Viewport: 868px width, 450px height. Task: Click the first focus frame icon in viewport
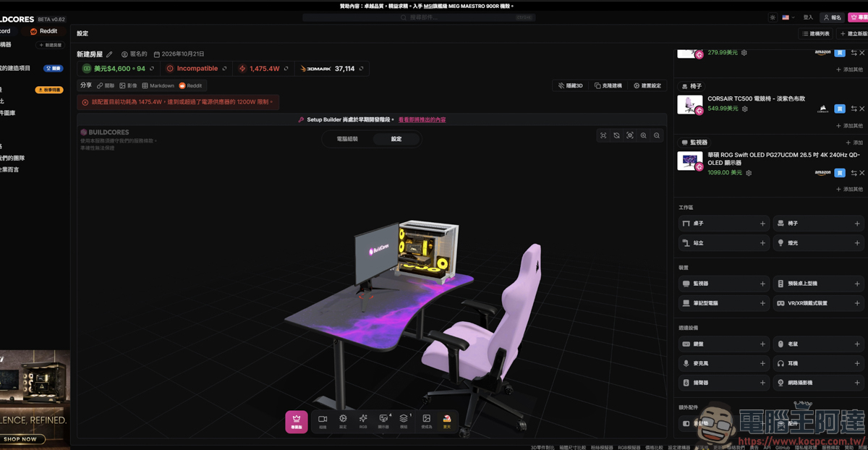pos(603,135)
